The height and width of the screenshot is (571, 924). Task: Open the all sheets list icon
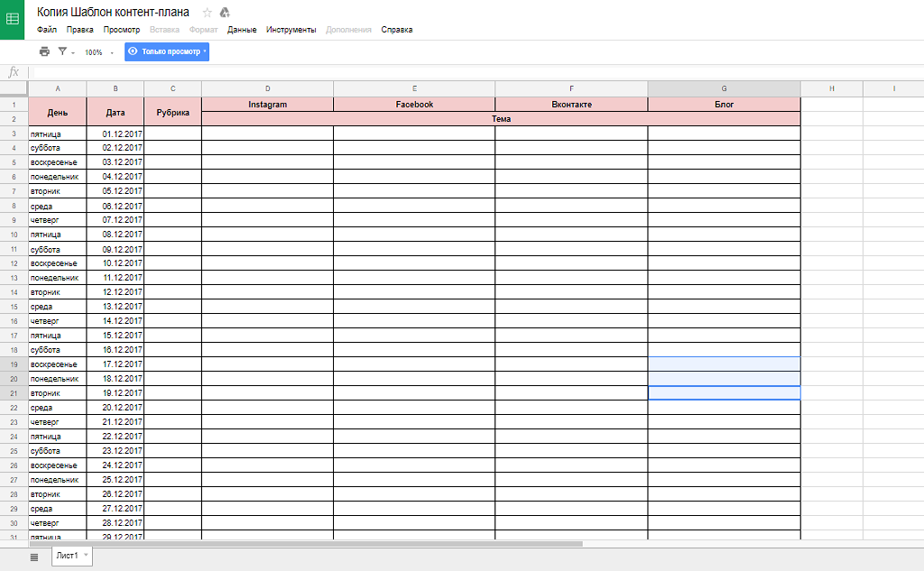34,557
